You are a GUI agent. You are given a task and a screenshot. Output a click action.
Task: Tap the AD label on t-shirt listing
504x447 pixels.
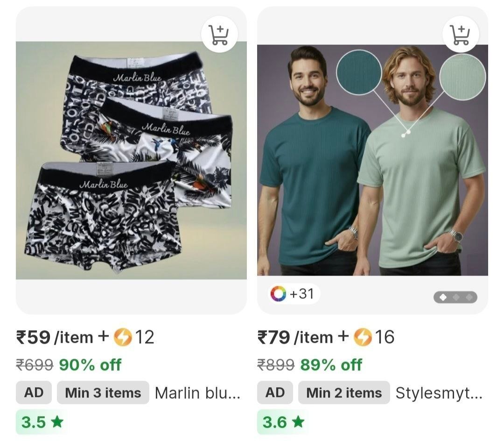[275, 393]
